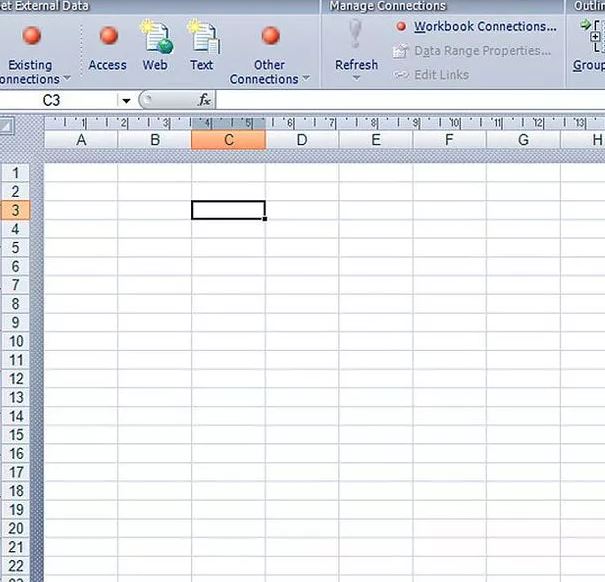Viewport: 605px width, 582px height.
Task: Expand the Other Connections dropdown arrow
Action: (305, 79)
